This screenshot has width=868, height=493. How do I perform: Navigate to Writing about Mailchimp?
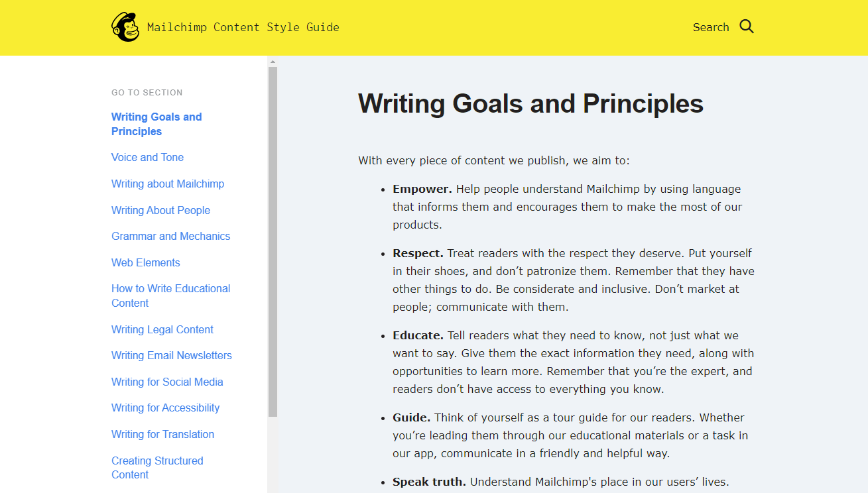pos(168,184)
